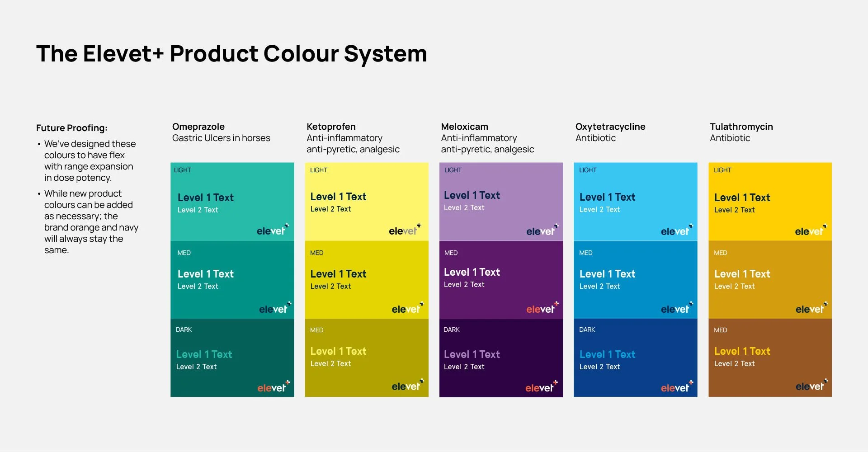Click the elevet logo on the medium blue Oxytetracycline swatch
The image size is (868, 452).
[677, 308]
